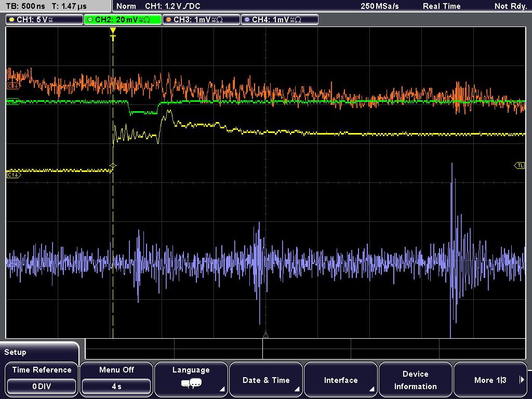Open the Time Reference setting
The image size is (532, 399).
tap(42, 379)
